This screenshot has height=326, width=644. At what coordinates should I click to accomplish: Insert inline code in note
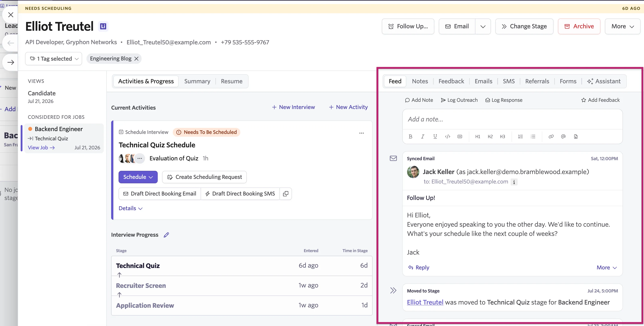click(x=448, y=136)
